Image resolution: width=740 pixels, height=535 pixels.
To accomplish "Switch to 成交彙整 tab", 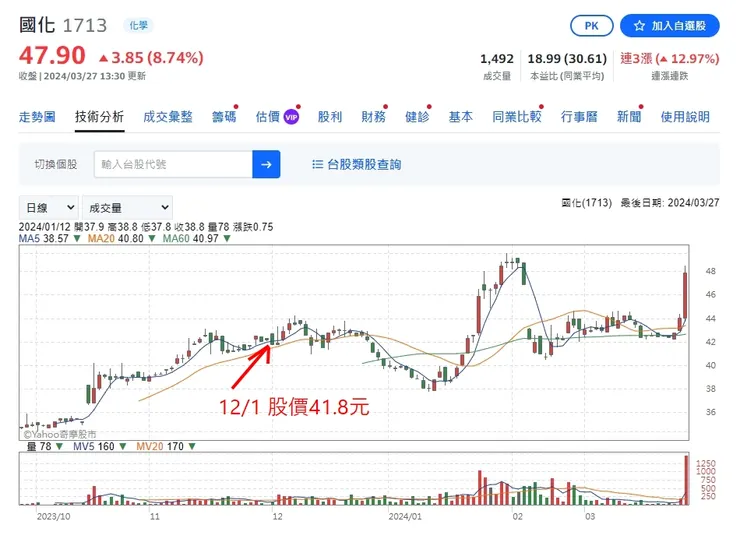I will [168, 117].
